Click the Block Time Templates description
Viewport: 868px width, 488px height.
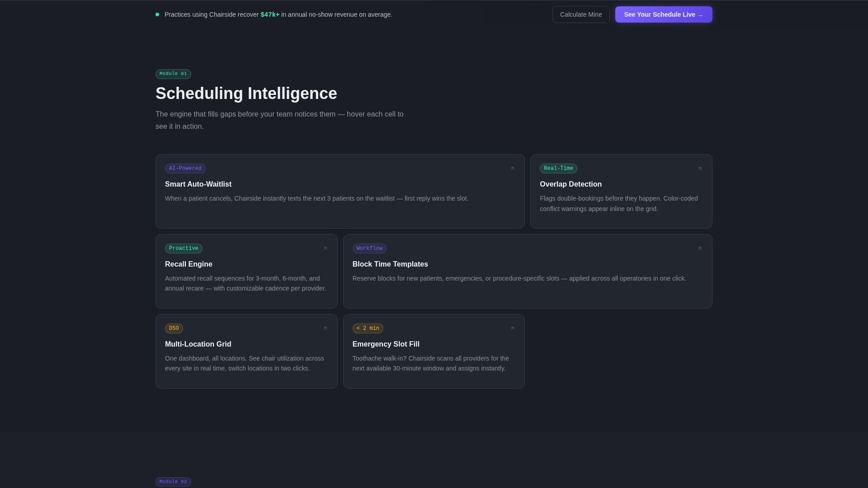coord(519,278)
